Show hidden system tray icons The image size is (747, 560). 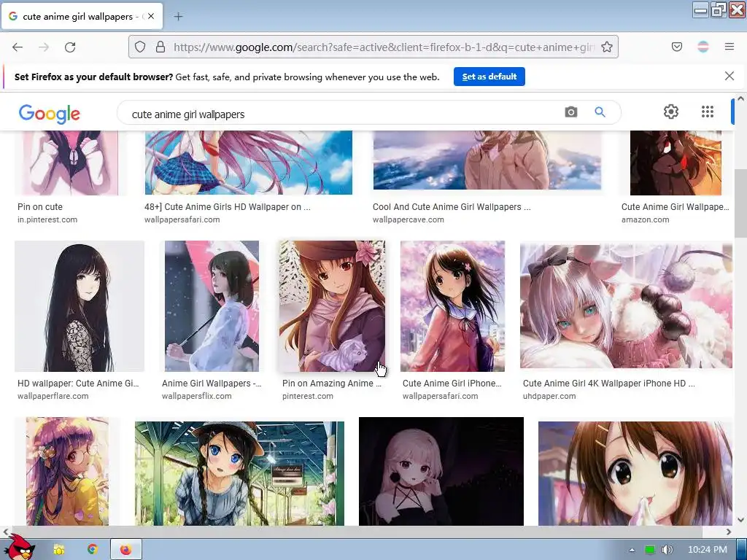pyautogui.click(x=632, y=550)
